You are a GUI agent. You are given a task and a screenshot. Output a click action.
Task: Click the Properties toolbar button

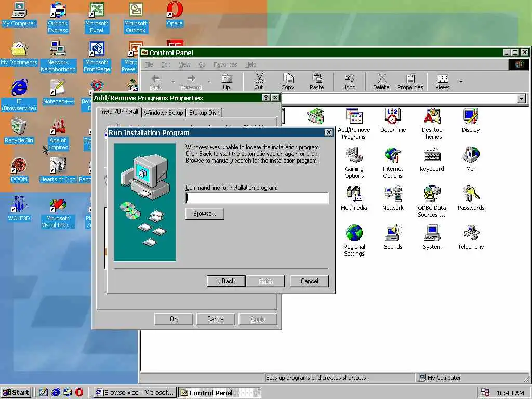pyautogui.click(x=410, y=82)
